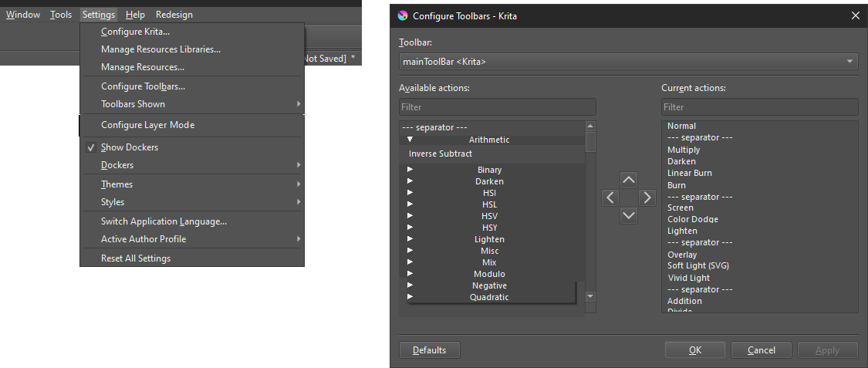The width and height of the screenshot is (868, 368).
Task: Confirm with the OK button
Action: tap(695, 350)
